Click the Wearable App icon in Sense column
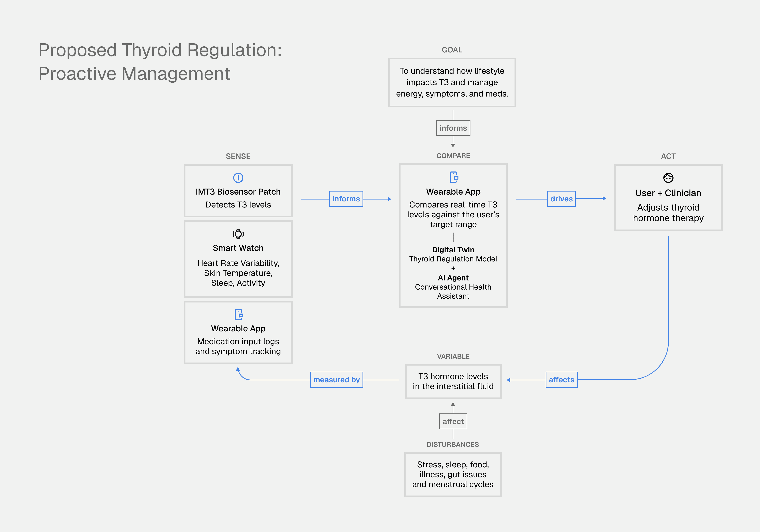 point(239,314)
